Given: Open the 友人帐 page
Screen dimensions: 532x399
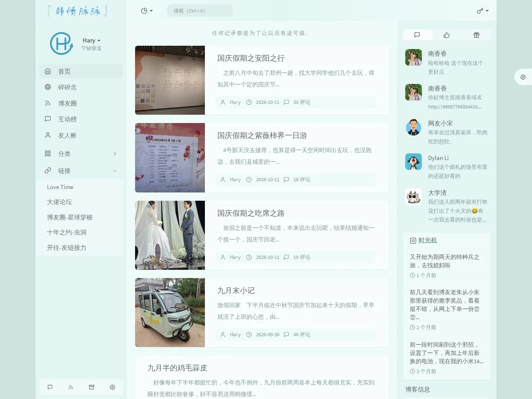Looking at the screenshot, I should pyautogui.click(x=81, y=135).
